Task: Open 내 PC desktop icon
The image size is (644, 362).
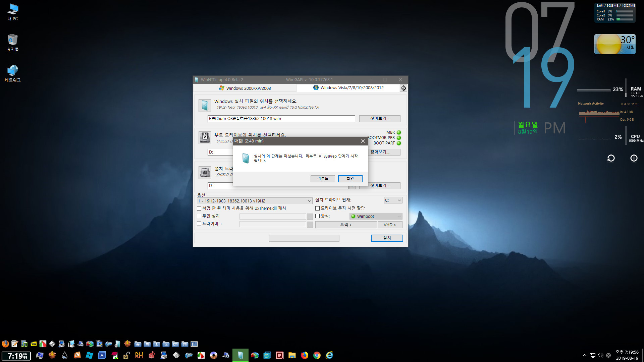Action: pos(13,12)
